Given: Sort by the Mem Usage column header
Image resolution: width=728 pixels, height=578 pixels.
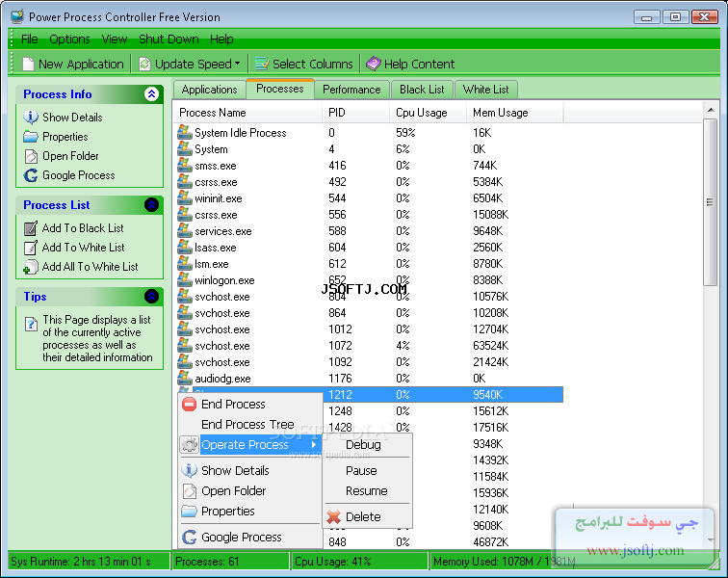Looking at the screenshot, I should 515,113.
